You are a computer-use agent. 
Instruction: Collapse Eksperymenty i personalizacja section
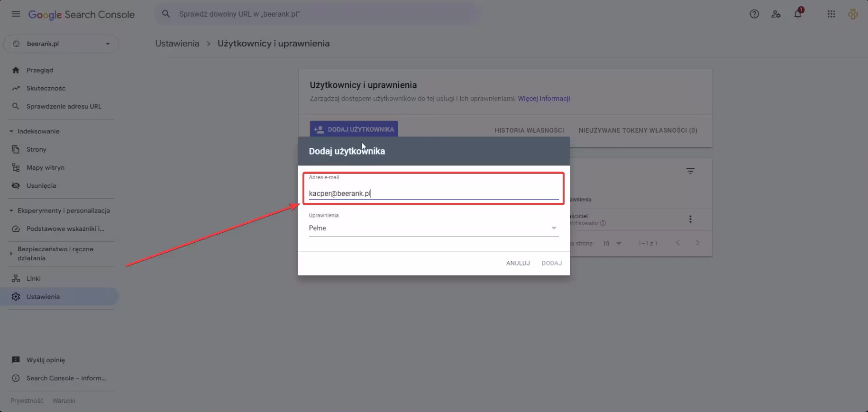[x=11, y=211]
